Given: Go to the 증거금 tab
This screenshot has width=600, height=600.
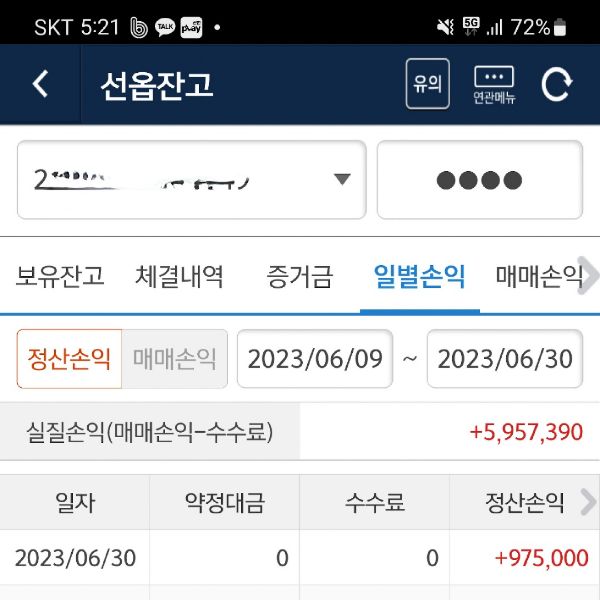Looking at the screenshot, I should pyautogui.click(x=300, y=276).
